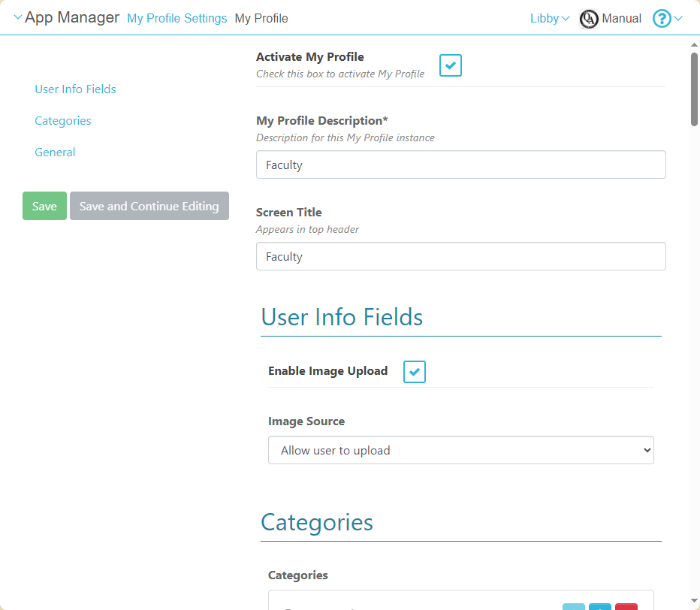Image resolution: width=700 pixels, height=610 pixels.
Task: Toggle the Enable Image Upload checkbox
Action: click(415, 372)
